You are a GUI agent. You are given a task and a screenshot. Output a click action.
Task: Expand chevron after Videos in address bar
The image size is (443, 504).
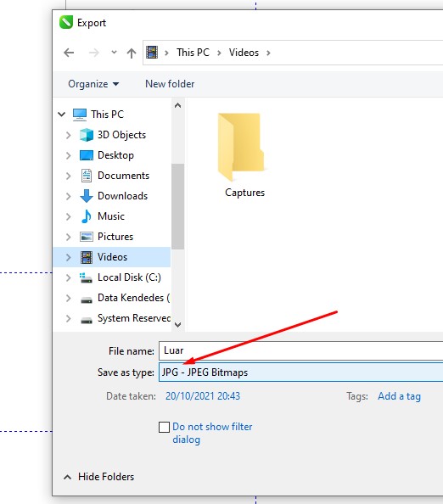click(268, 53)
